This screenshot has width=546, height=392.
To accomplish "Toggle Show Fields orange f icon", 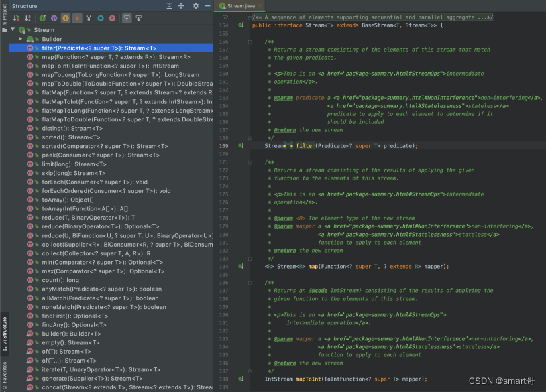I will click(66, 19).
